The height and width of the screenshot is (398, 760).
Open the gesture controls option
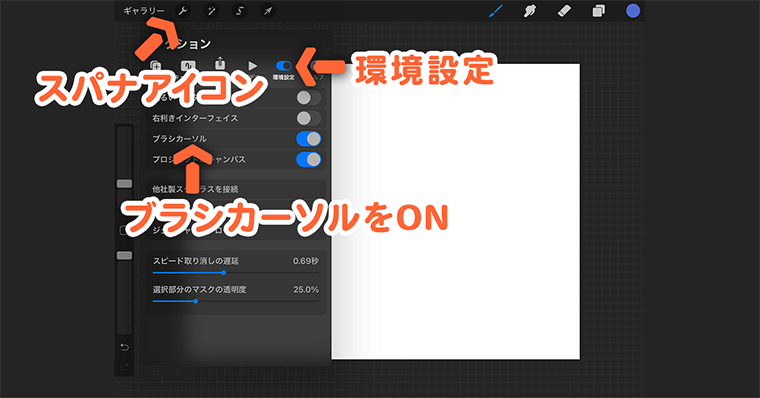click(236, 231)
